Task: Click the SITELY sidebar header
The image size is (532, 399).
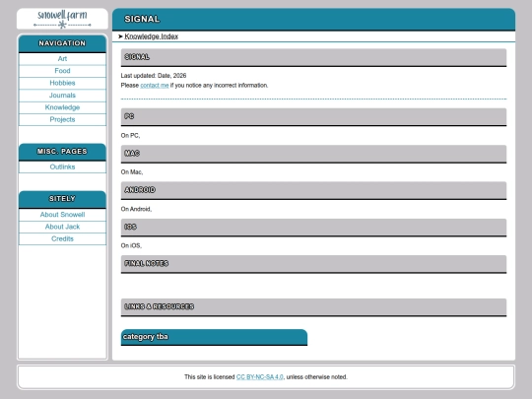Action: [x=62, y=199]
